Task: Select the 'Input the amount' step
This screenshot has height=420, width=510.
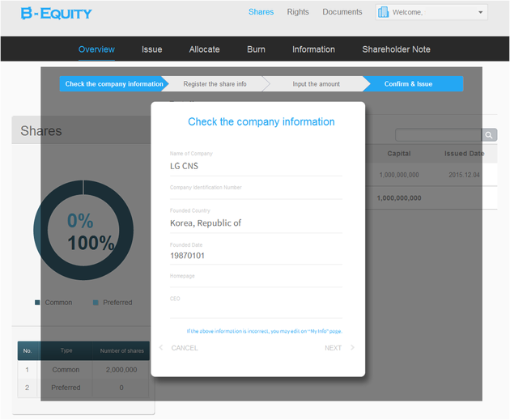Action: coord(316,84)
